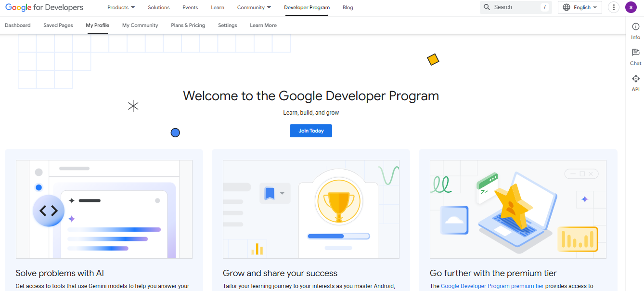This screenshot has width=644, height=291.
Task: Click the Grow and share your success heading
Action: coord(280,273)
